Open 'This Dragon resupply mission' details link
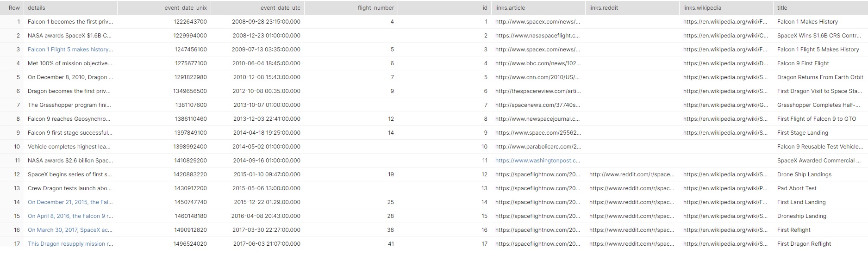Image resolution: width=868 pixels, height=267 pixels. pos(70,244)
